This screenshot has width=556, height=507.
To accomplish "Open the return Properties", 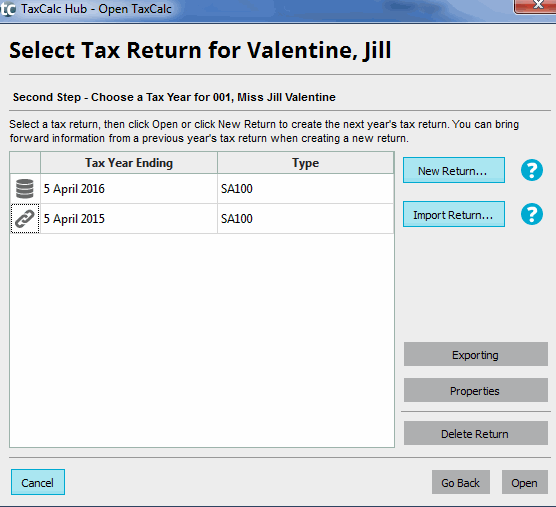I will click(476, 390).
